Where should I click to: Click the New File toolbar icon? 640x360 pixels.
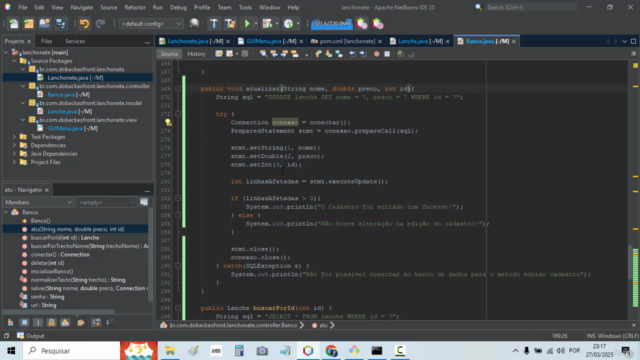13,24
